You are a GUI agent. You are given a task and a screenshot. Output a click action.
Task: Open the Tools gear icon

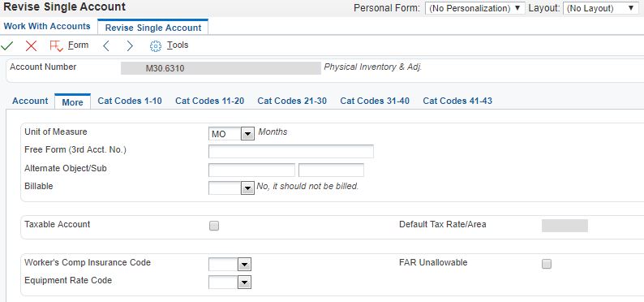[156, 46]
